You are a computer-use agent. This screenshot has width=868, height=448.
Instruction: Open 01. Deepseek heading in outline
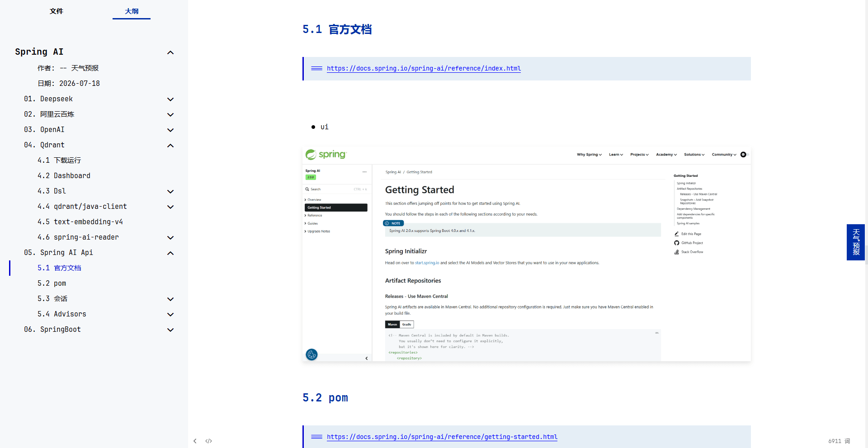[x=48, y=99]
